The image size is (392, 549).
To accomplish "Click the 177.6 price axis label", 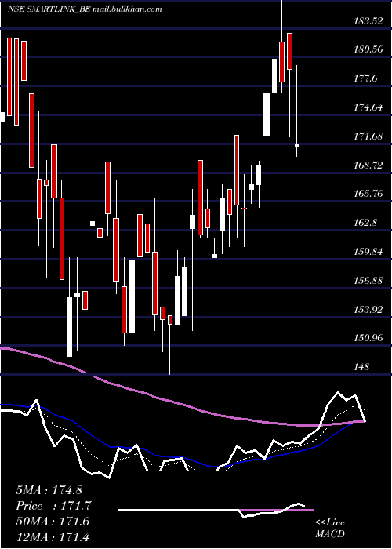I will (365, 78).
